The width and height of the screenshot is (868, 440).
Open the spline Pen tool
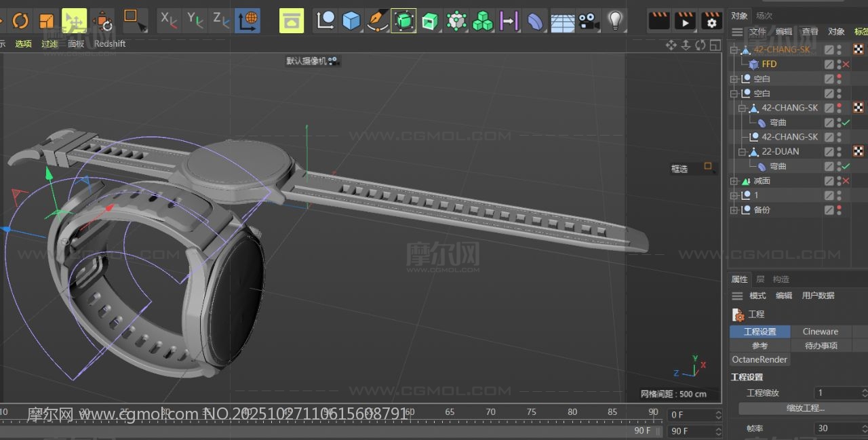pos(377,21)
